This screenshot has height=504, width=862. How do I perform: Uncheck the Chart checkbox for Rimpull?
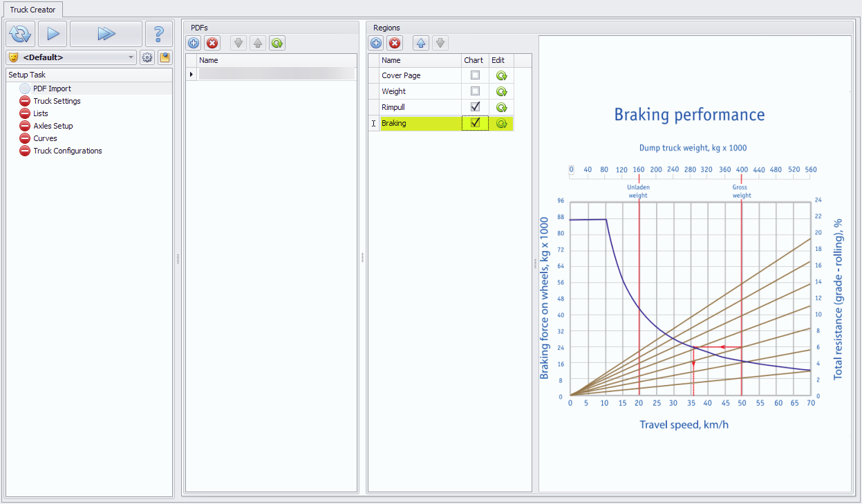pyautogui.click(x=475, y=107)
